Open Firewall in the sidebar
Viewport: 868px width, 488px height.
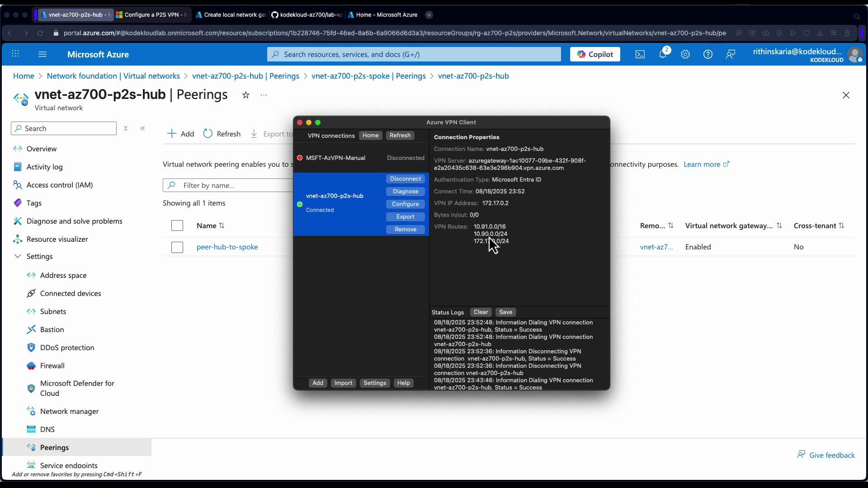(52, 366)
